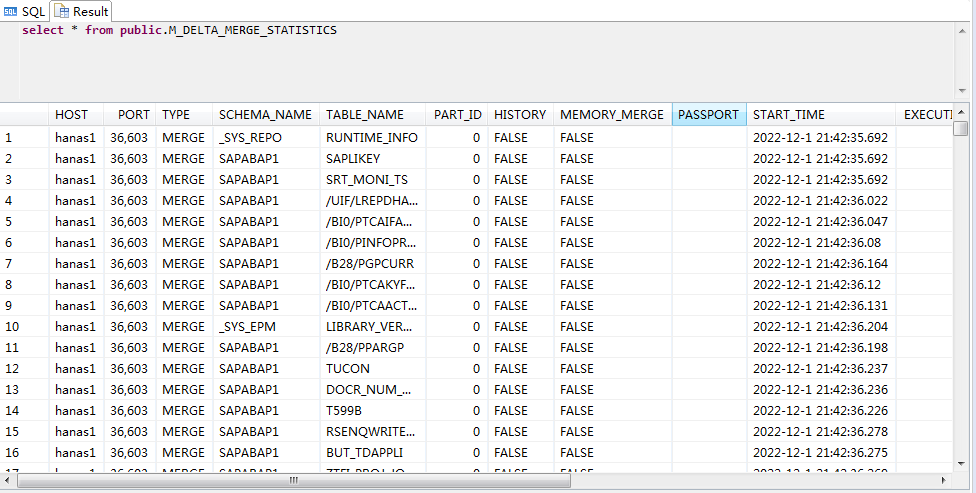Select MERGE type cell in T599B row

(x=184, y=411)
